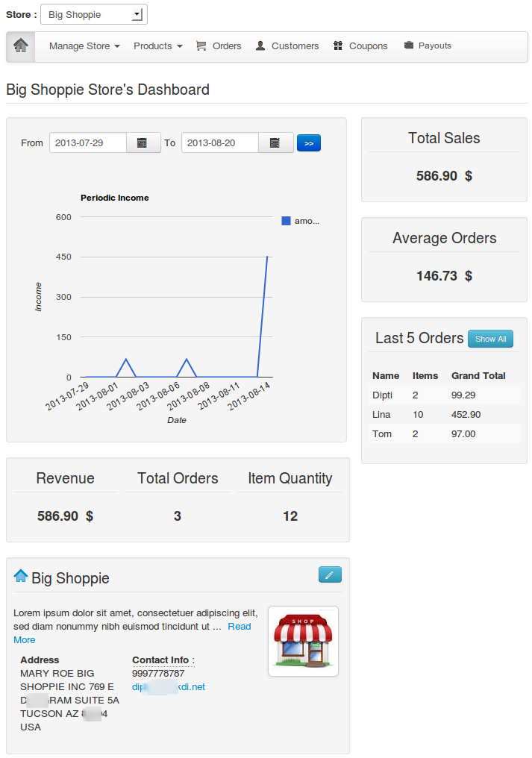
Task: Click the home icon in navigation bar
Action: pyautogui.click(x=21, y=46)
